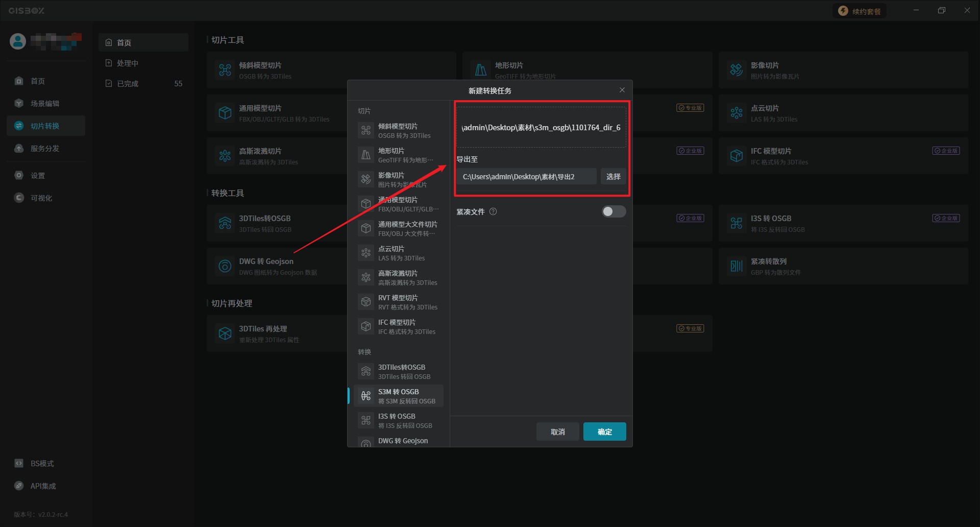Select I3S 转 OSGB in dialog list

[x=398, y=421]
